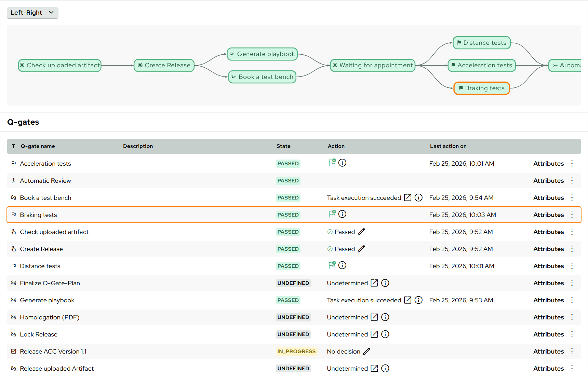Open Attributes for Braking tests
Viewport: 588px width, 372px height.
pos(548,215)
